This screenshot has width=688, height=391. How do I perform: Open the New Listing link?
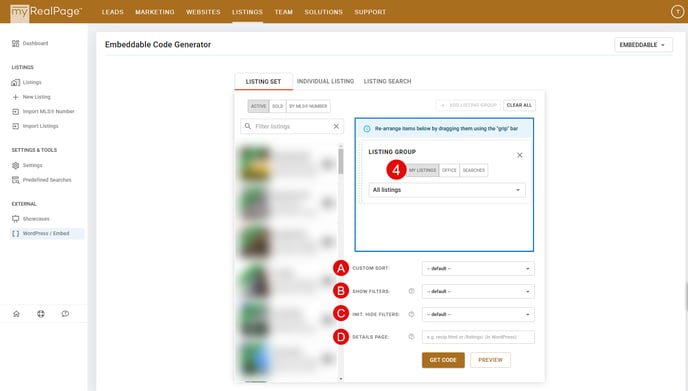tap(36, 97)
